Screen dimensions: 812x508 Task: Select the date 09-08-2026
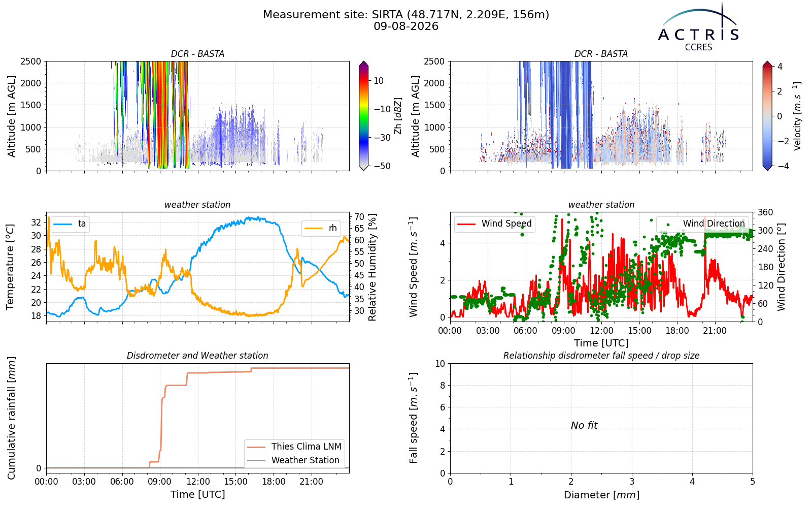[x=406, y=26]
